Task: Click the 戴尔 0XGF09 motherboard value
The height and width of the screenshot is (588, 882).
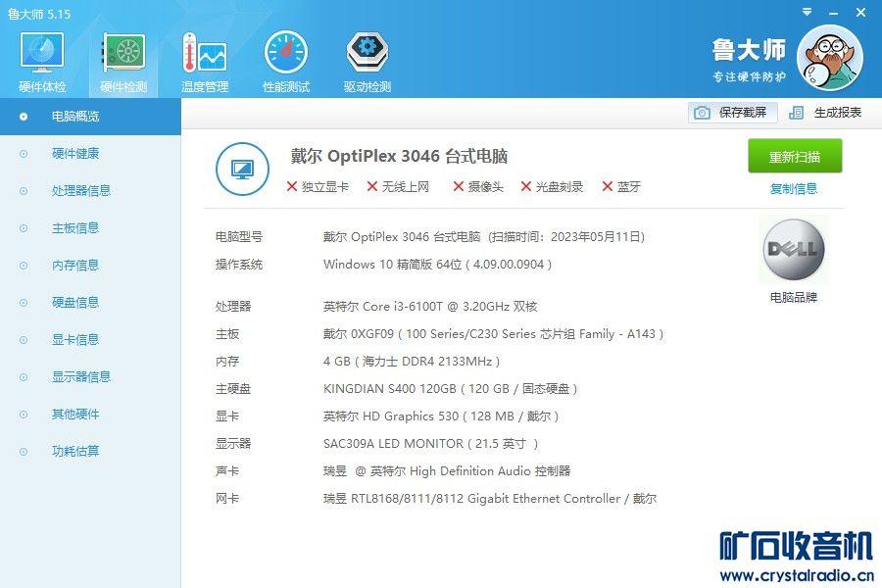Action: pyautogui.click(x=493, y=334)
